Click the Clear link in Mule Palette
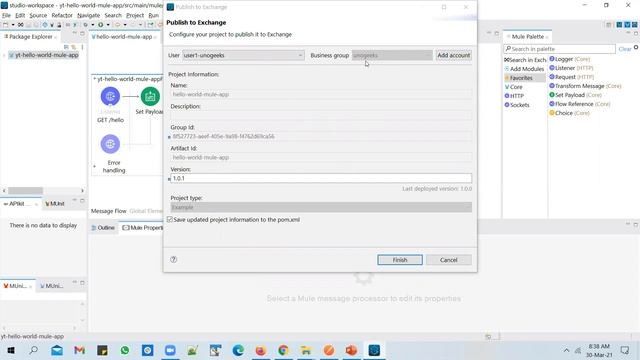Screen dimensions: 640x360 pyautogui.click(x=624, y=49)
